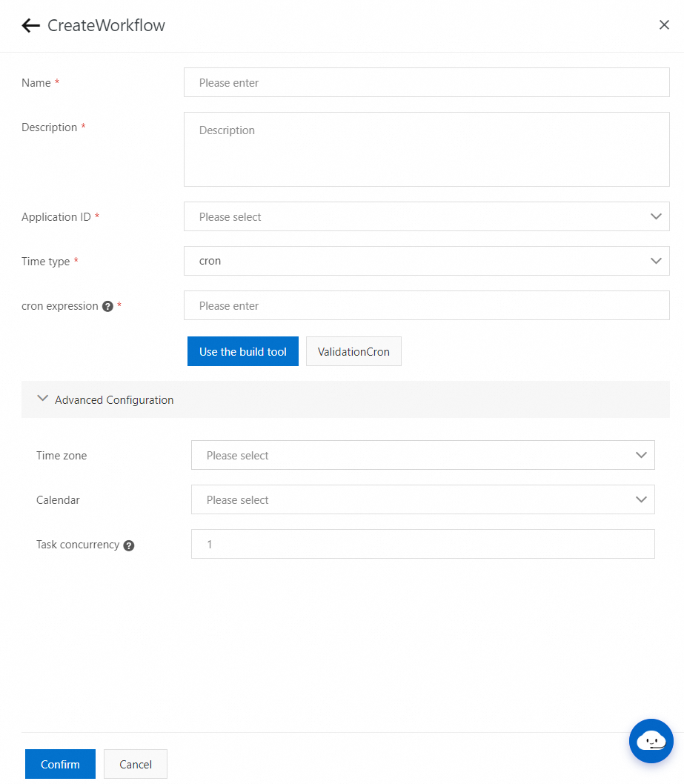Open the Time zone dropdown
Screen dimensions: 684x784
pos(415,455)
